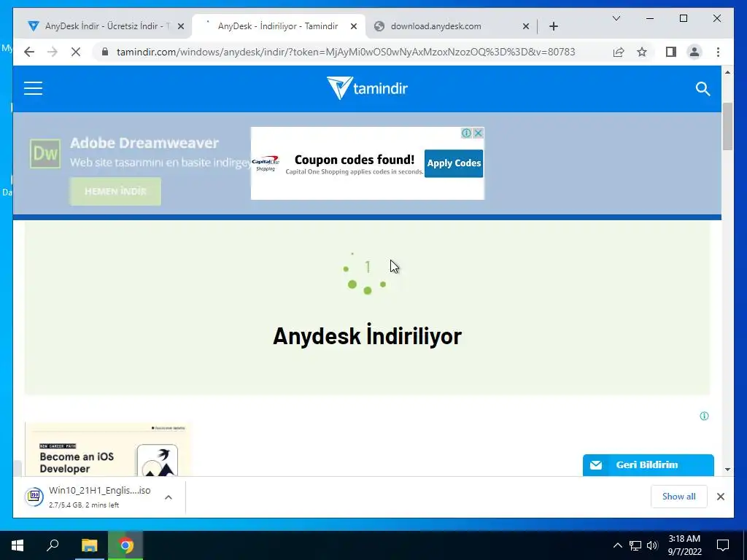Screen dimensions: 747x560
Task: Open the Windows notification center
Action: tap(723, 545)
